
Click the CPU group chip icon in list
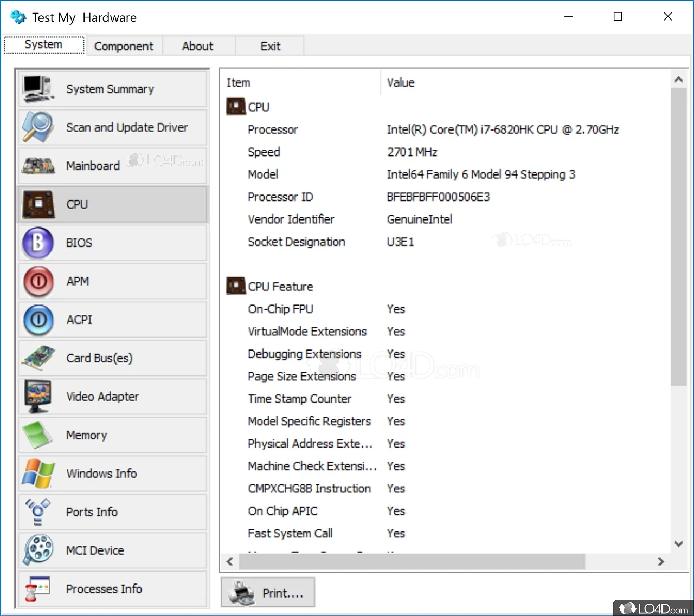click(236, 106)
